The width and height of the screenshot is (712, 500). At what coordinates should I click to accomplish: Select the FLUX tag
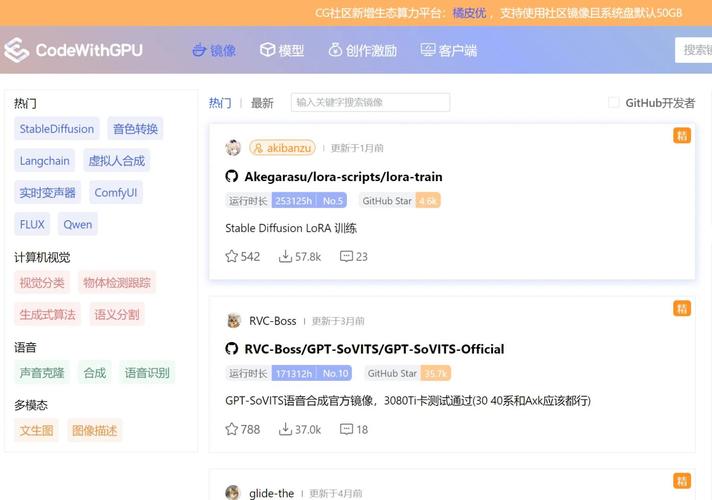tap(32, 224)
